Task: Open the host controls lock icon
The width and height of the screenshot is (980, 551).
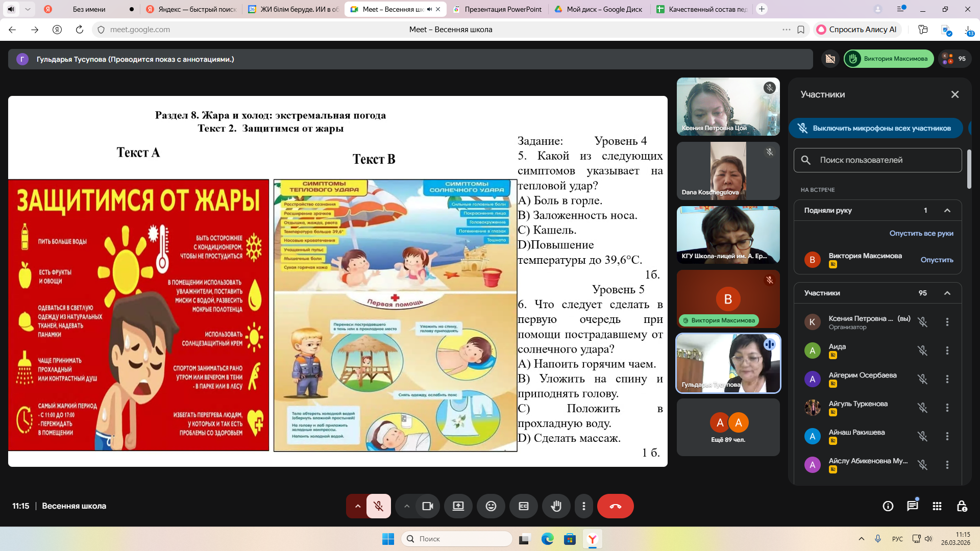Action: (962, 506)
